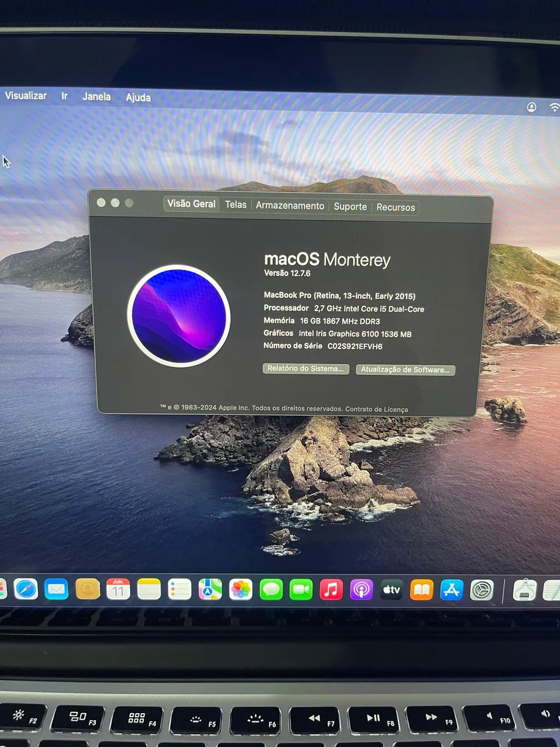560x747 pixels.
Task: Click the 2,7 GHz Intel Core i5 Dual-Core text
Action: coord(369,309)
